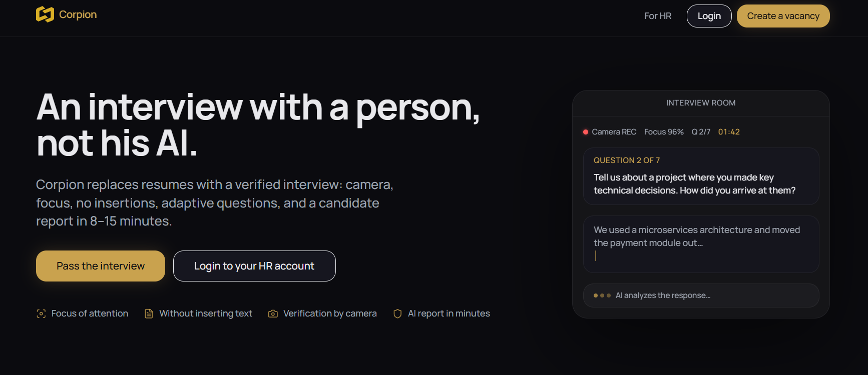
Task: Click the Corpion replaces resumes description paragraph
Action: click(215, 203)
